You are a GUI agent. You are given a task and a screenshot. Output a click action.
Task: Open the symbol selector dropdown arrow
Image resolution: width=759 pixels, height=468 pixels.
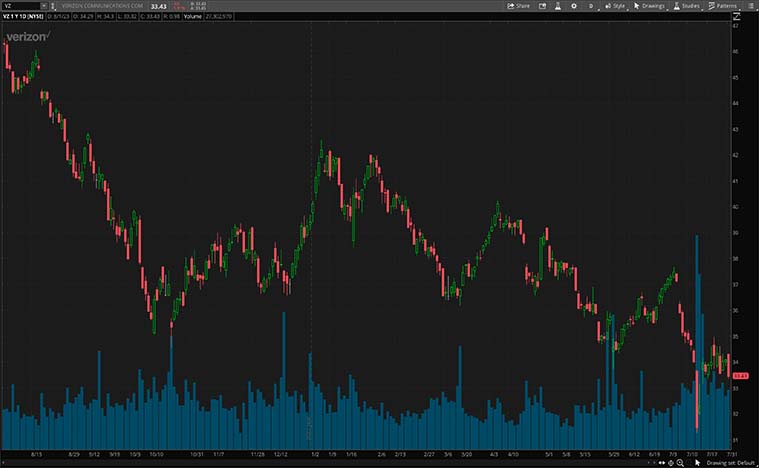point(44,6)
